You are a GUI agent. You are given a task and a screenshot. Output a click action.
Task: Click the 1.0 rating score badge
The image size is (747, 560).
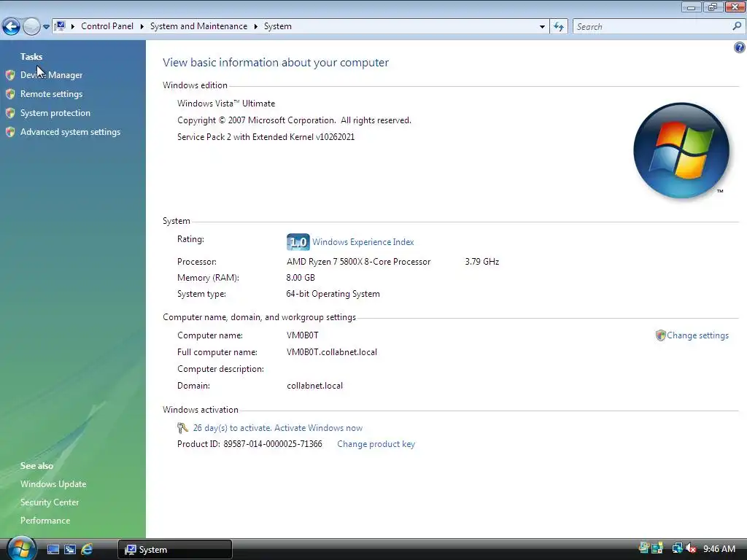(x=298, y=242)
